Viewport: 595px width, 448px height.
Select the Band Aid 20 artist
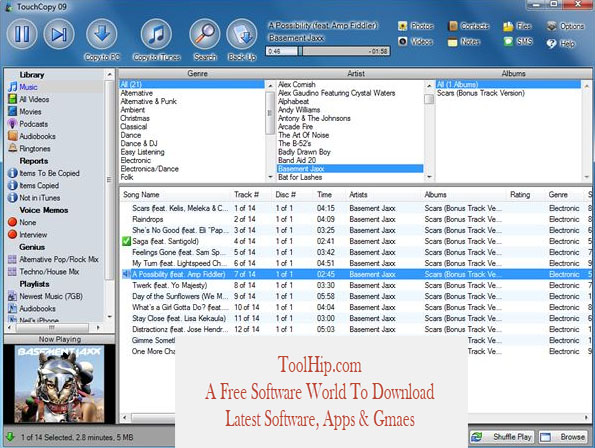click(x=297, y=160)
